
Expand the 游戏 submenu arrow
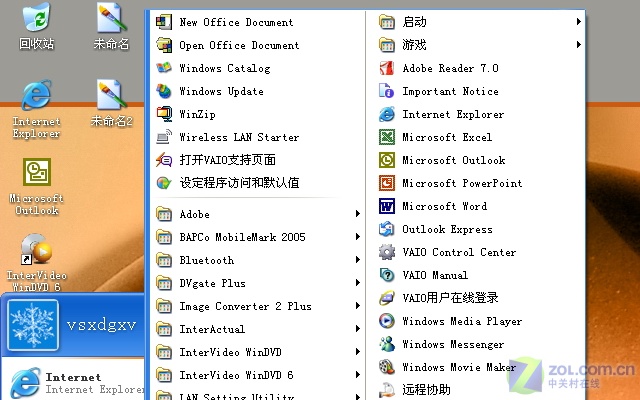pos(578,44)
